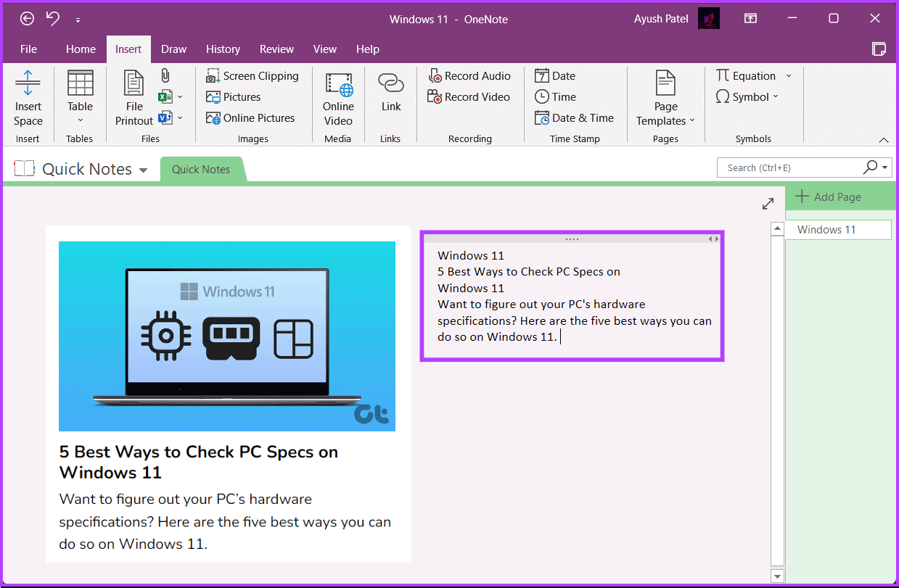
Task: Start Record Video
Action: tap(469, 97)
